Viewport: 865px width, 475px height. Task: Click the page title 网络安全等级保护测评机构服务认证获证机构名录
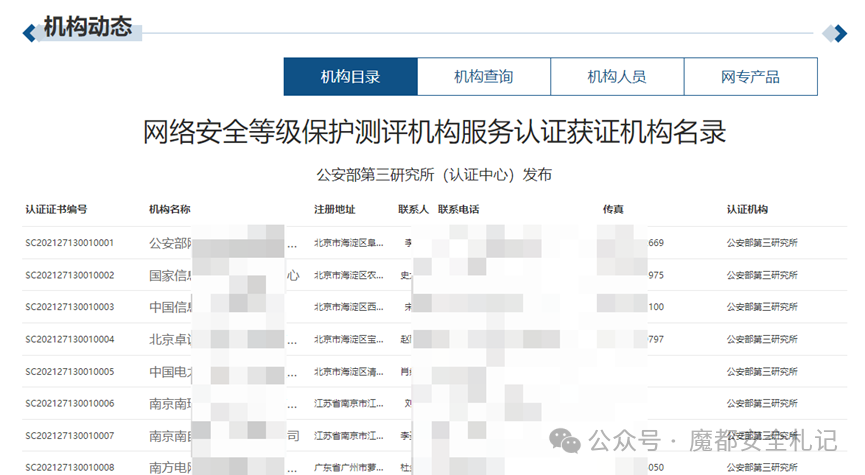pyautogui.click(x=434, y=132)
